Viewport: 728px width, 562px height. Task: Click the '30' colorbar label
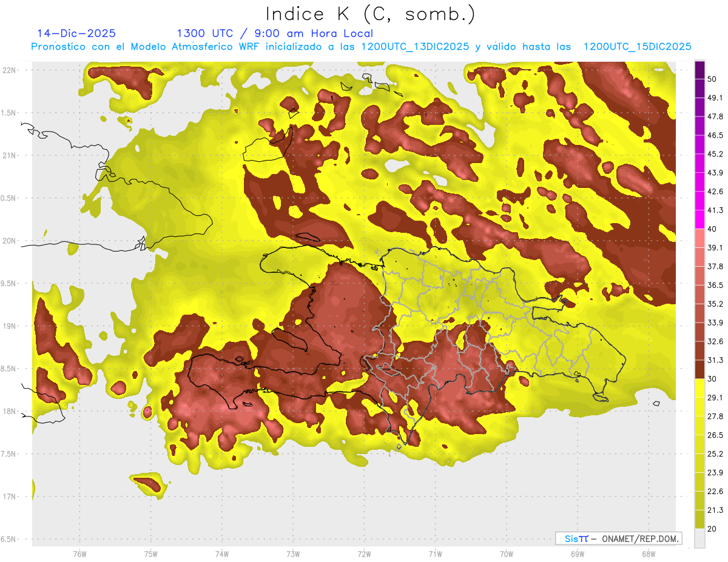(x=712, y=379)
